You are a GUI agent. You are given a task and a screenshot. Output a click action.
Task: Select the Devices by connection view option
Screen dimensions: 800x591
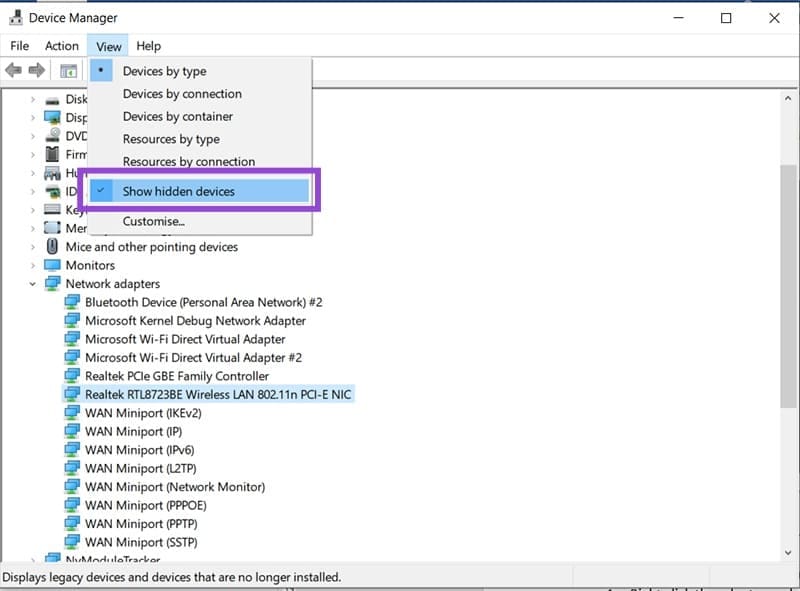(182, 94)
